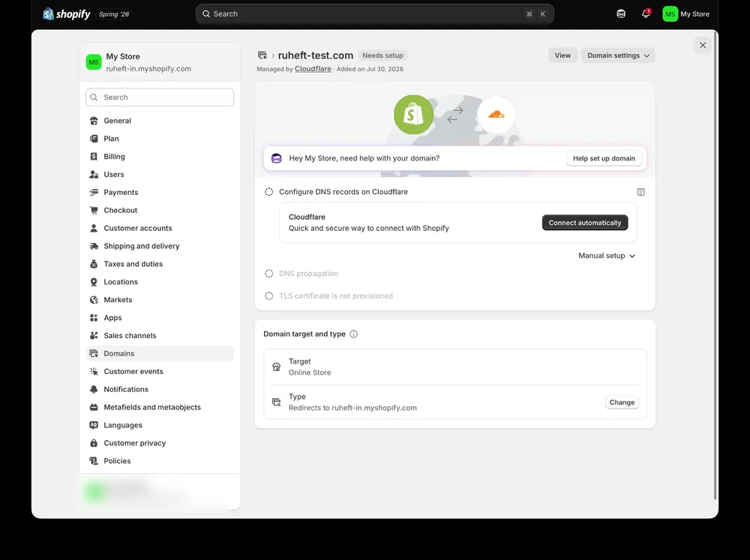Click the Customer events icon
The image size is (750, 560).
[94, 372]
